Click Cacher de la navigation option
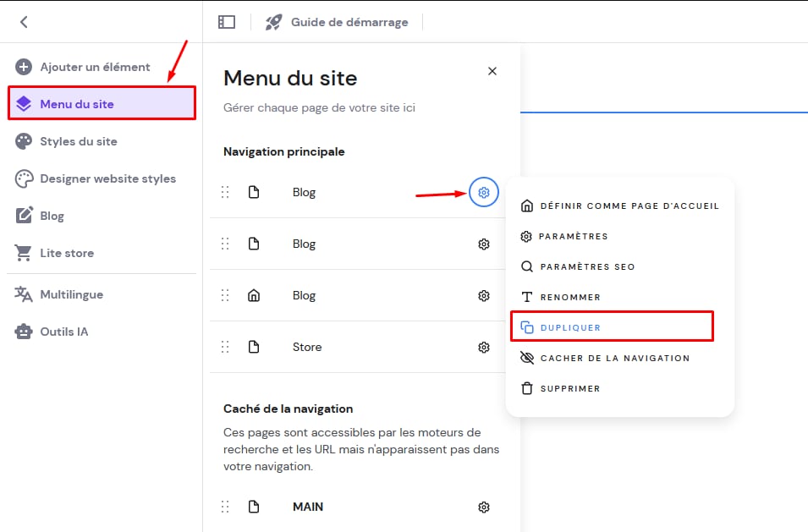Image resolution: width=808 pixels, height=532 pixels. coord(614,358)
